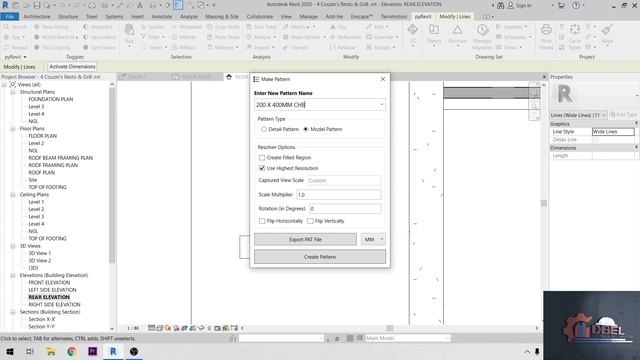Image resolution: width=640 pixels, height=360 pixels.
Task: Click the help question mark icon
Action: [576, 5]
